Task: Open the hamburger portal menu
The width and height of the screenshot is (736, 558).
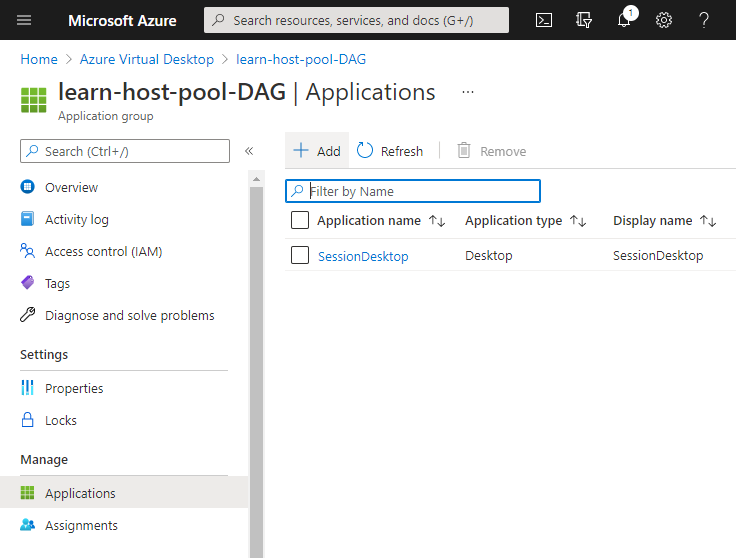Action: pyautogui.click(x=24, y=20)
